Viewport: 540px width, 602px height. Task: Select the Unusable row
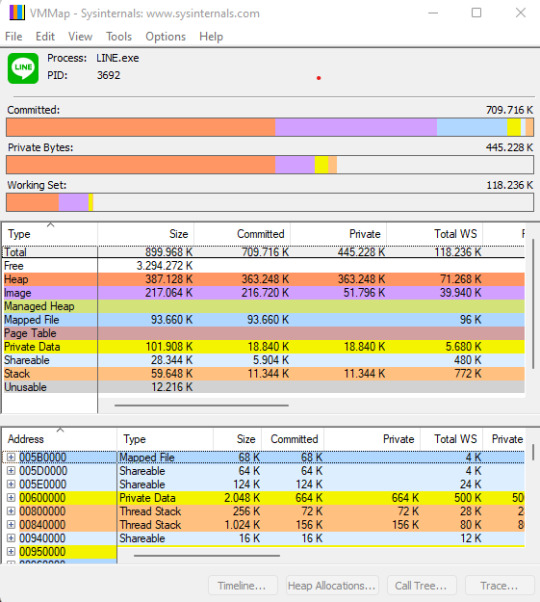coord(263,387)
